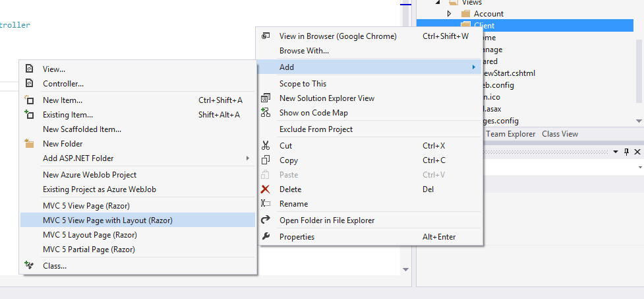Screen dimensions: 644x299
Task: Click the red Delete X icon
Action: pos(266,189)
